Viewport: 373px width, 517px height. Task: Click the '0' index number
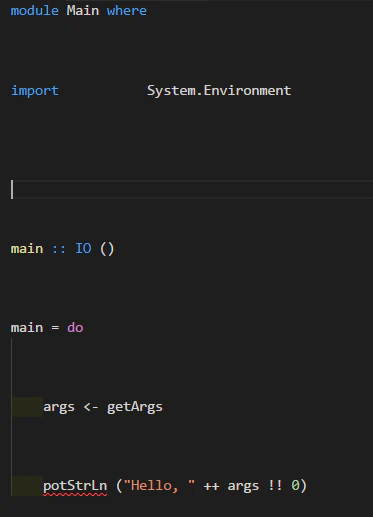[295, 486]
